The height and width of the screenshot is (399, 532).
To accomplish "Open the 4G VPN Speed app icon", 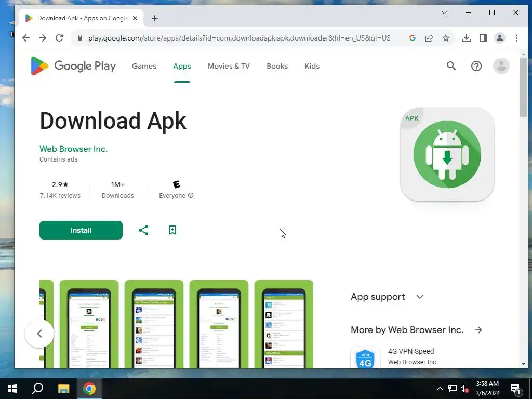I will 365,358.
